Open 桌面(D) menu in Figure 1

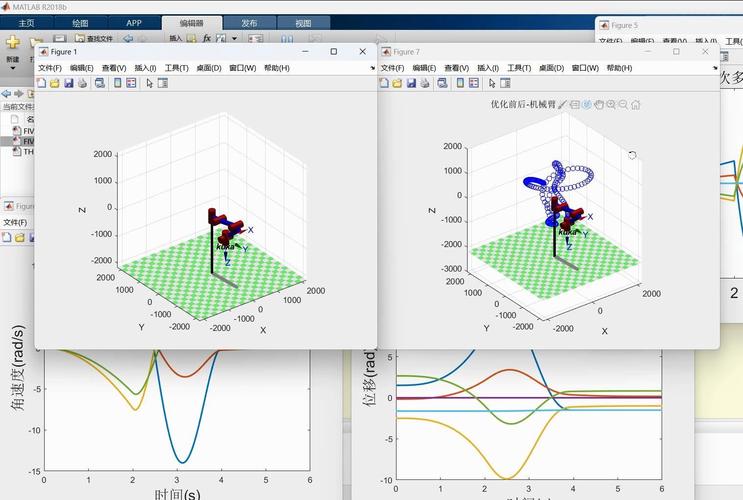click(x=209, y=68)
